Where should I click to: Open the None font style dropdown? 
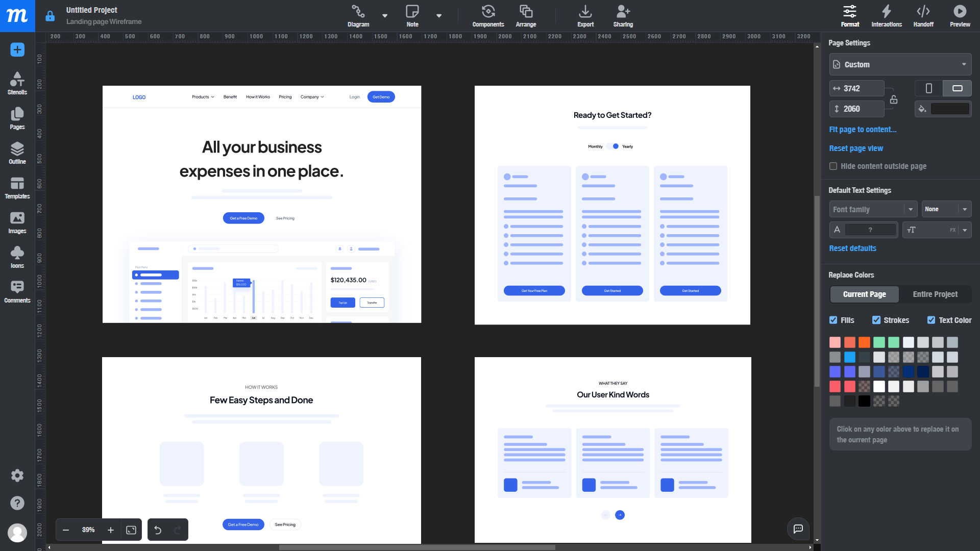[946, 209]
